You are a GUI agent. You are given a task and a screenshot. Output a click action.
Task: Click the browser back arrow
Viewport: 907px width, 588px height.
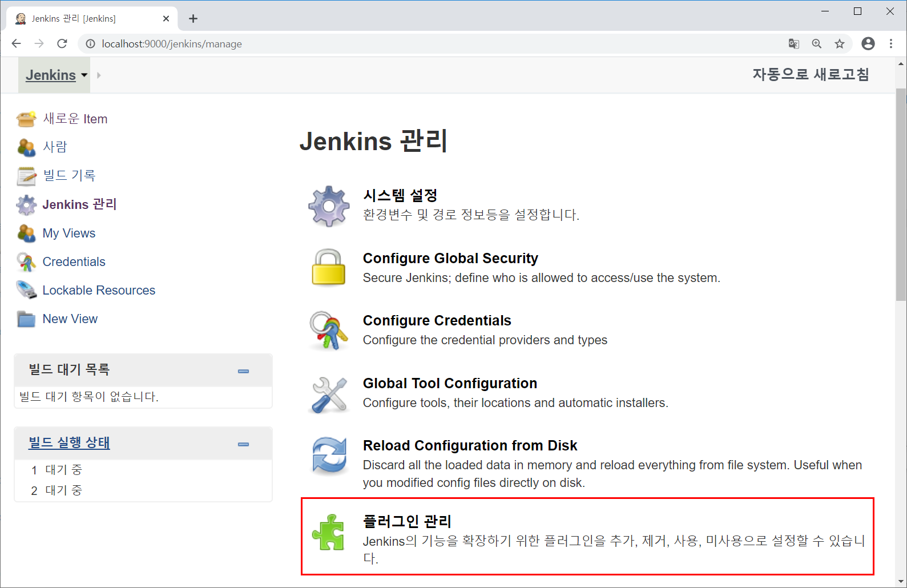point(17,43)
